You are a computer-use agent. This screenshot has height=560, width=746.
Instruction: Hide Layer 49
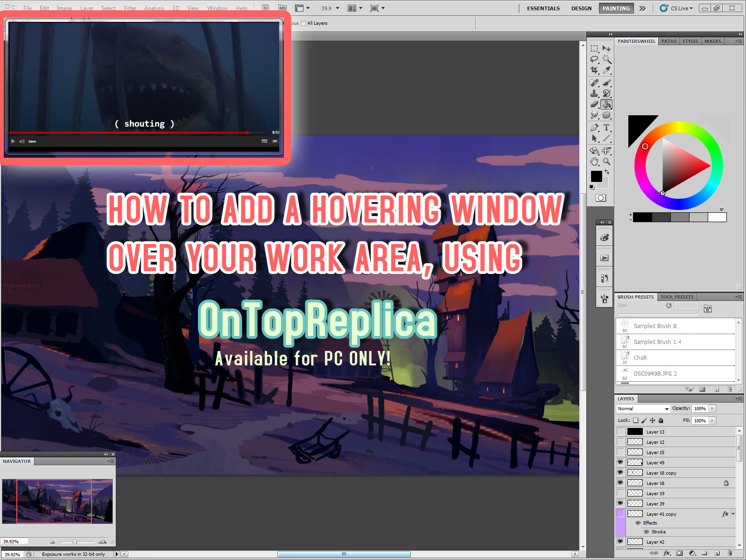pos(620,462)
